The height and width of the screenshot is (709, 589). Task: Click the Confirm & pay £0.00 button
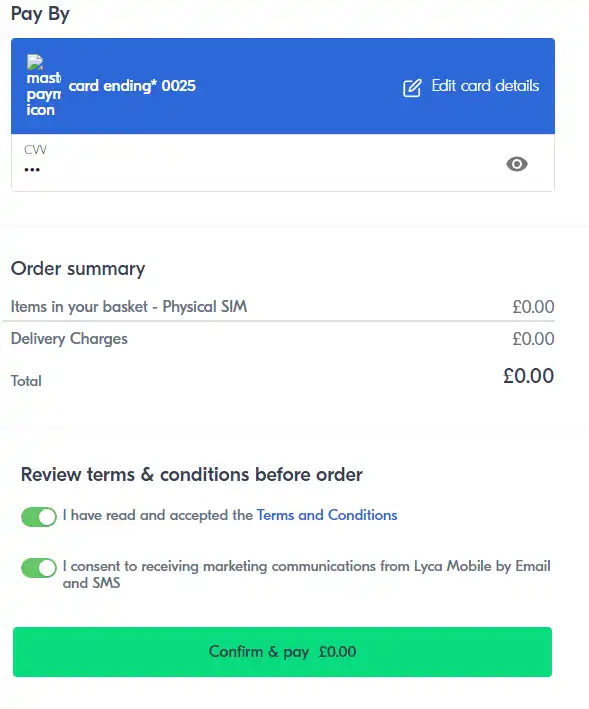click(282, 652)
